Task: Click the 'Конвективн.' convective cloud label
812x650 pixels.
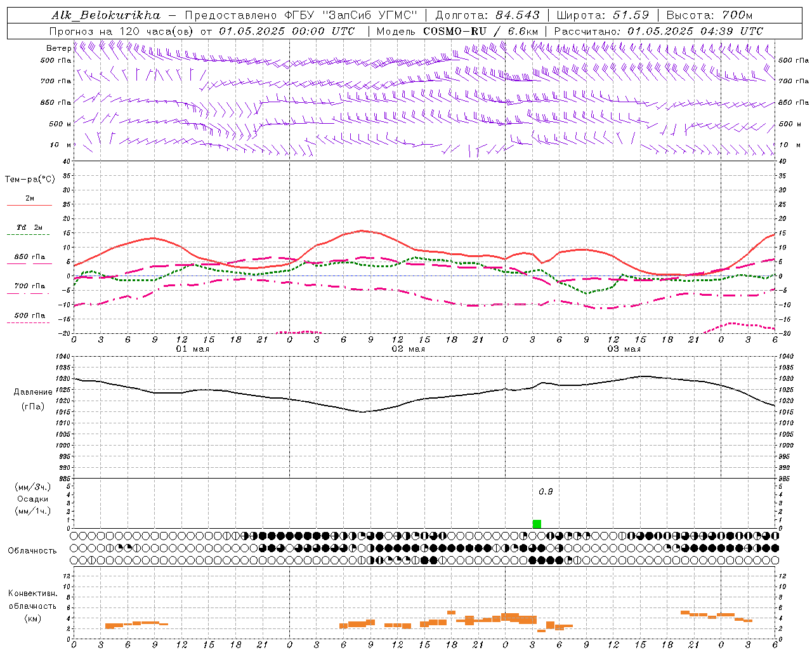Action: pos(33,594)
